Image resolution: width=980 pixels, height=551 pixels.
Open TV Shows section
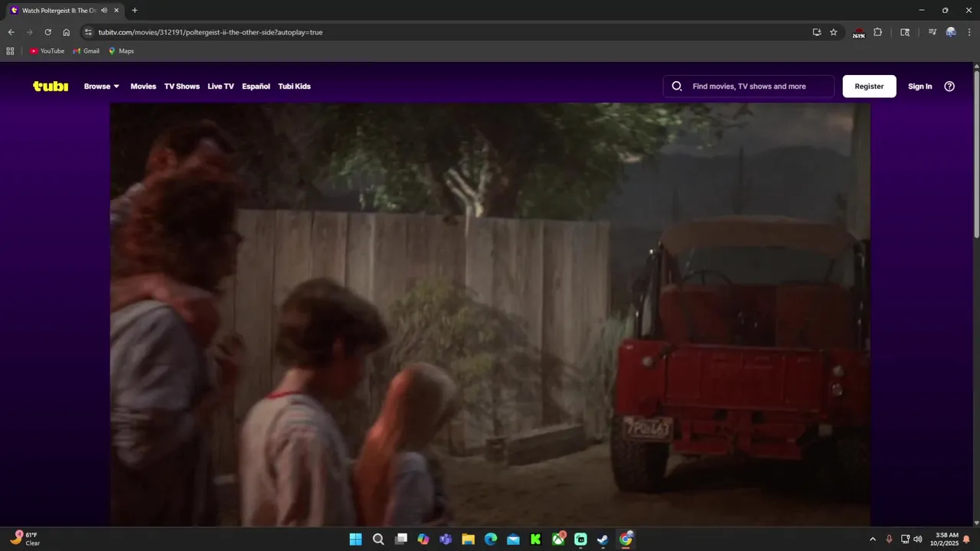point(181,86)
